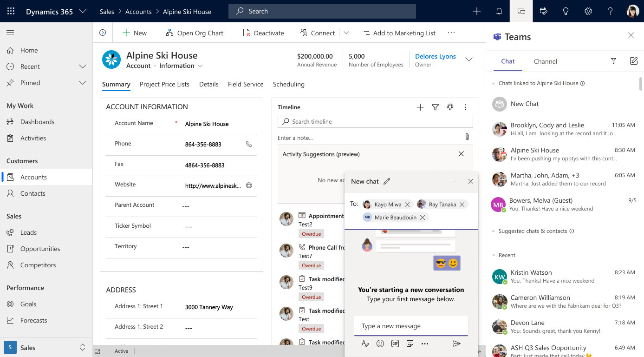Send the message arrow icon
This screenshot has width=644, height=357.
tap(457, 344)
